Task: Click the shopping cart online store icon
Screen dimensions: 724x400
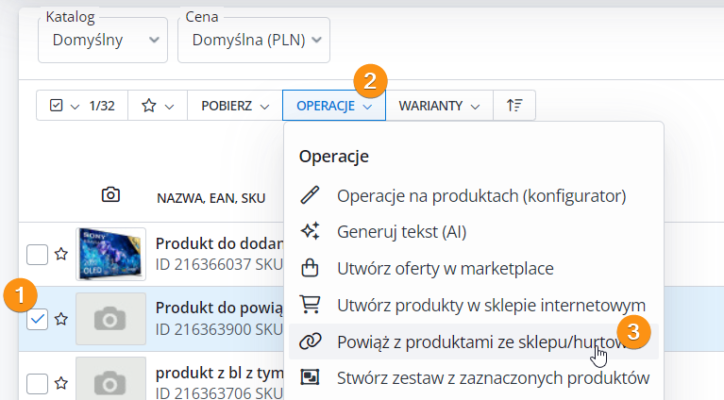Action: tap(310, 304)
